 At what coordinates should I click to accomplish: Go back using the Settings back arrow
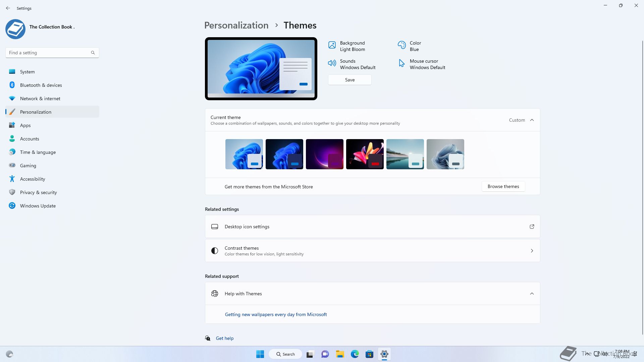pyautogui.click(x=8, y=8)
